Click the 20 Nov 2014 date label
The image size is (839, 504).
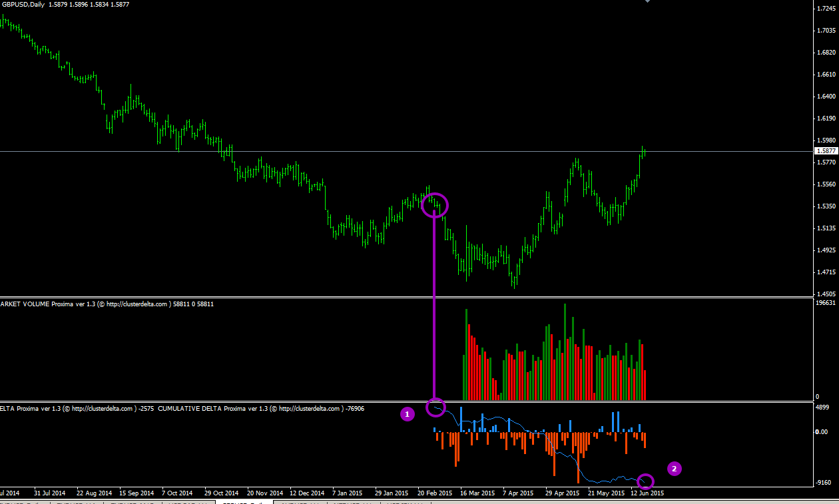click(265, 493)
